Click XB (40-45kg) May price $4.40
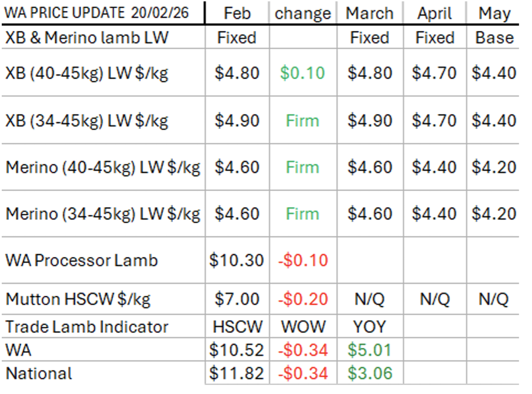The height and width of the screenshot is (394, 532). point(494,73)
